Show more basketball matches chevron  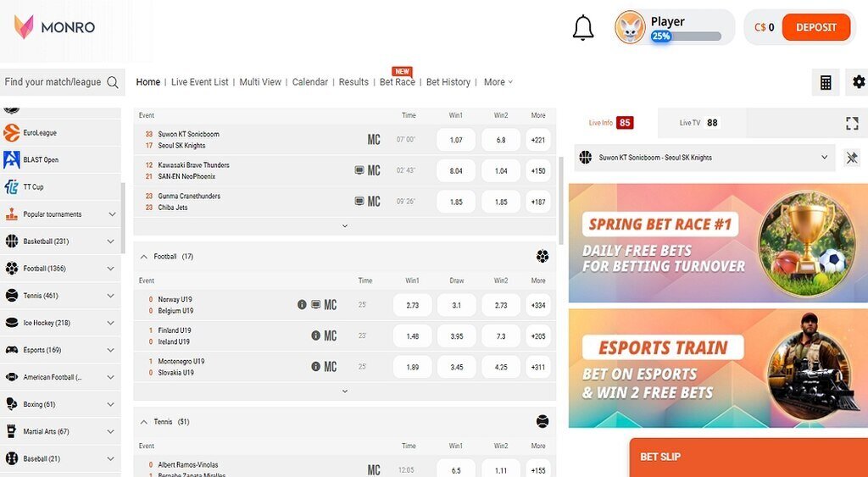pos(345,225)
